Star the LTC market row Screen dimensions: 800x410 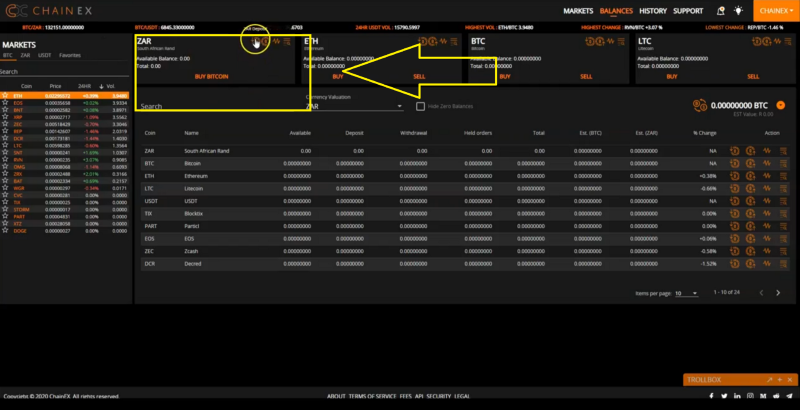(5, 145)
